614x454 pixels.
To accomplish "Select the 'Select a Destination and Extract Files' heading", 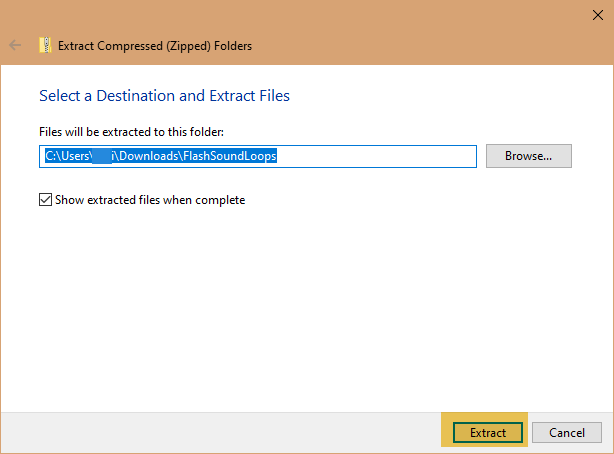I will 164,96.
